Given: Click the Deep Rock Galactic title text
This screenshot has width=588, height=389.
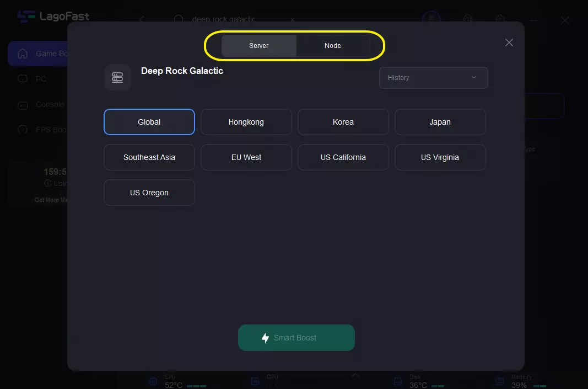Looking at the screenshot, I should click(x=182, y=71).
